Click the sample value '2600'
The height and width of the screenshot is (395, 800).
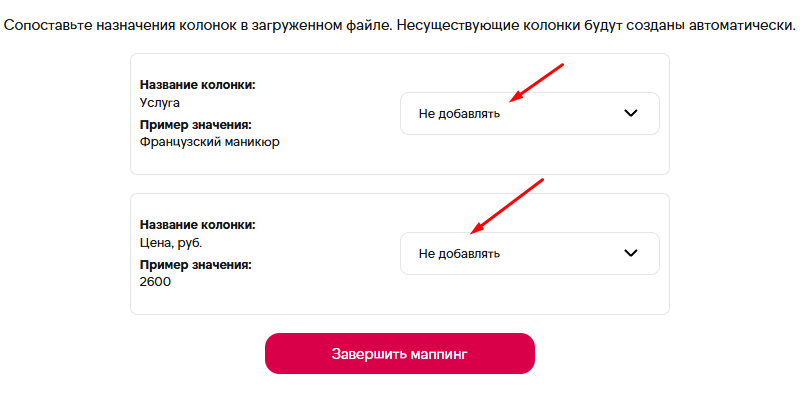[x=155, y=282]
